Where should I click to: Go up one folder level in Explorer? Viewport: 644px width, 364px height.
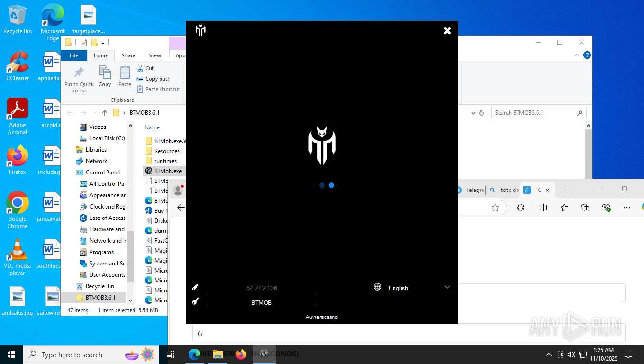(105, 113)
